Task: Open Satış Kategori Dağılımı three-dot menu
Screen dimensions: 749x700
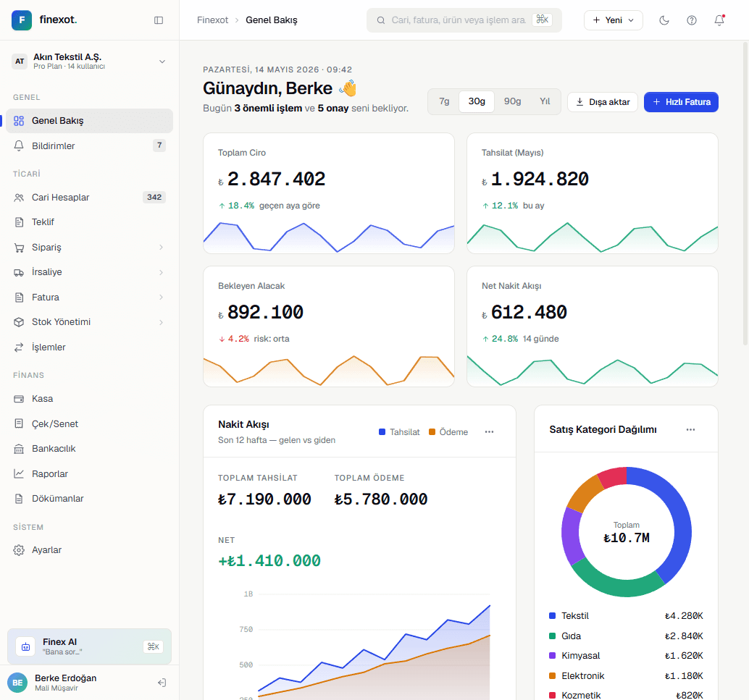Action: (x=691, y=429)
